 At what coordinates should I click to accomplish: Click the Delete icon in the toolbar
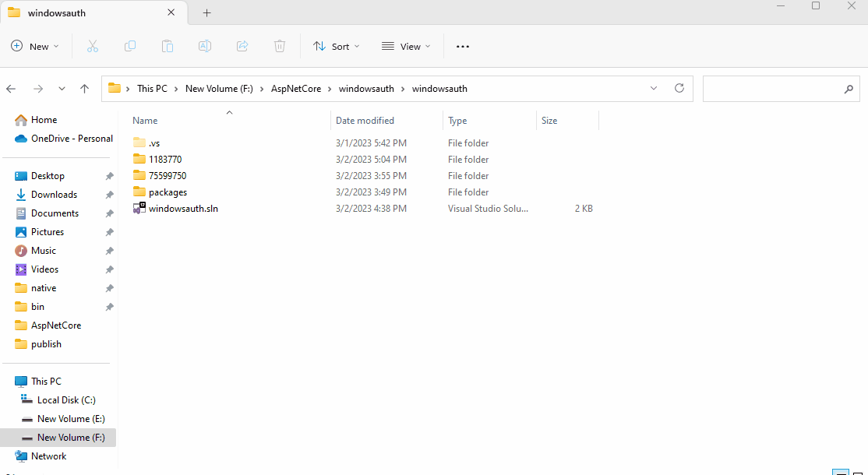(x=280, y=46)
